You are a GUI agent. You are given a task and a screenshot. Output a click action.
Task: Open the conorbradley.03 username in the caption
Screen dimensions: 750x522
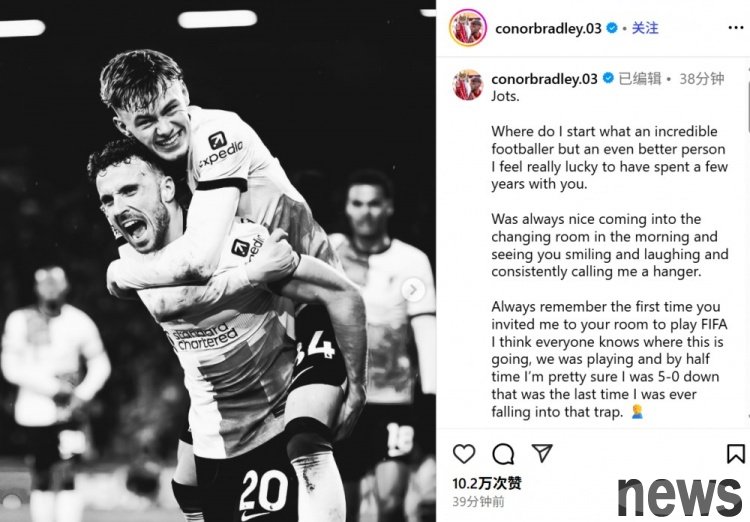pos(544,78)
